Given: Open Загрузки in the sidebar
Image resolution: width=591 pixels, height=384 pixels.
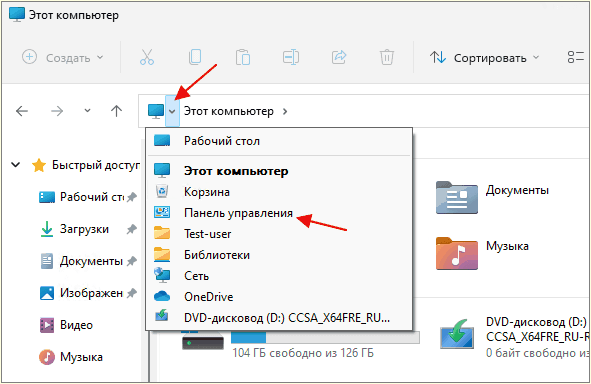Looking at the screenshot, I should (84, 229).
